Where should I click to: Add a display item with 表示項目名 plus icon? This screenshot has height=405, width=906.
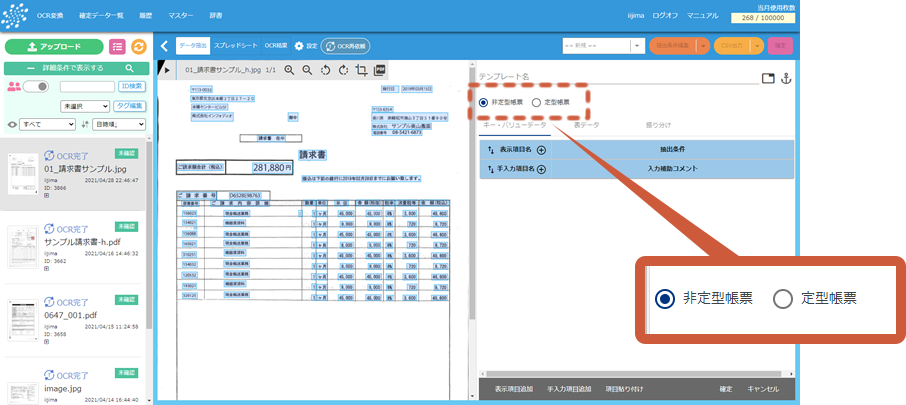click(541, 150)
